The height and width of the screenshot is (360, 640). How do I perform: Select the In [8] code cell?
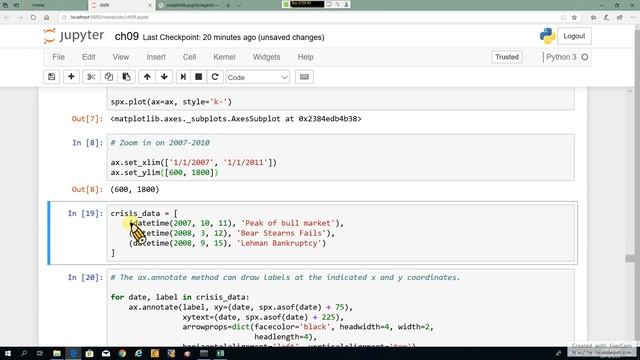[340, 157]
